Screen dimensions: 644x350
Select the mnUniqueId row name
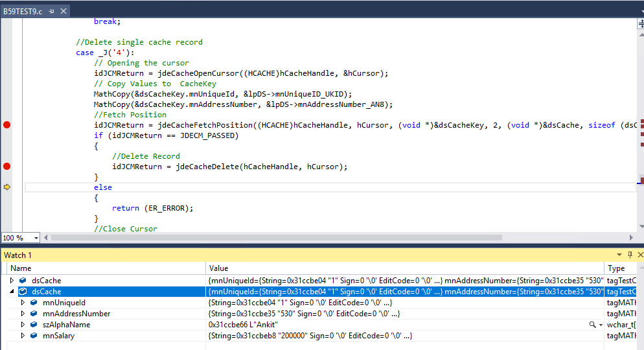point(64,303)
